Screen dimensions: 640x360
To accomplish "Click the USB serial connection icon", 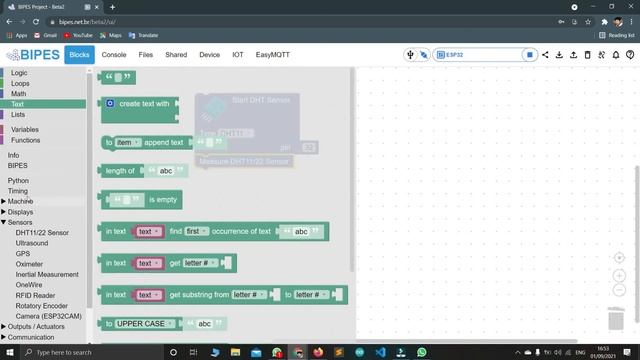I will 410,55.
